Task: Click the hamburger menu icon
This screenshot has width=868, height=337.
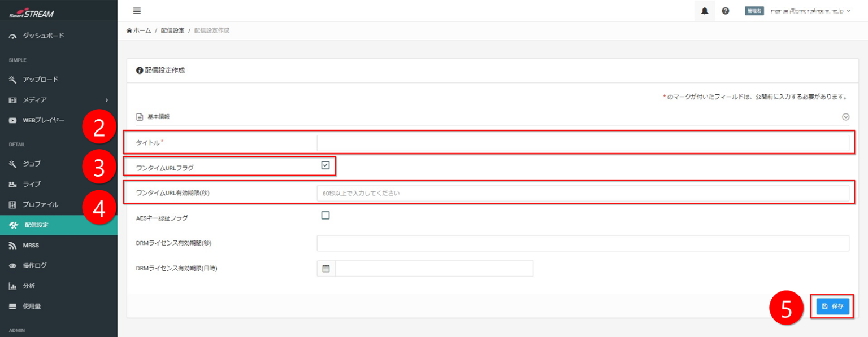Action: tap(137, 11)
